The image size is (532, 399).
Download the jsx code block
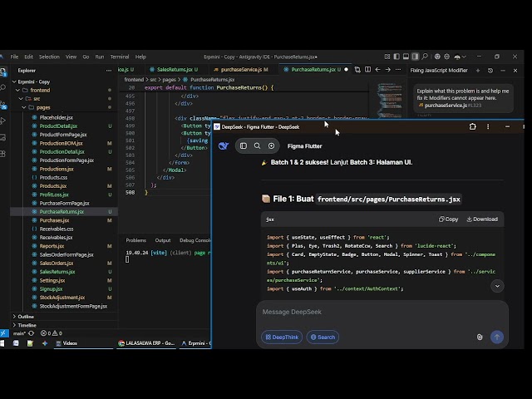(482, 219)
